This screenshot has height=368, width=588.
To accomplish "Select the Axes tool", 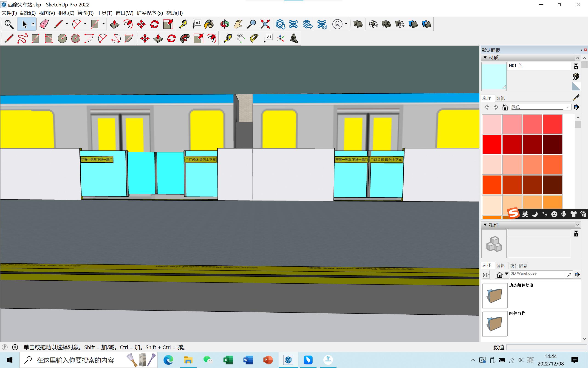I will pyautogui.click(x=281, y=38).
